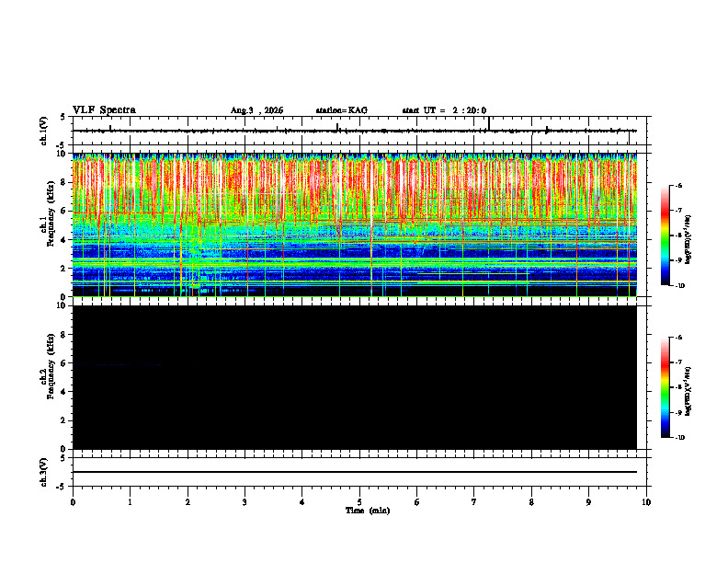Screen dimensions: 728x563
Task: Select the "start UT = 2 :20: 0" text
Action: [444, 110]
